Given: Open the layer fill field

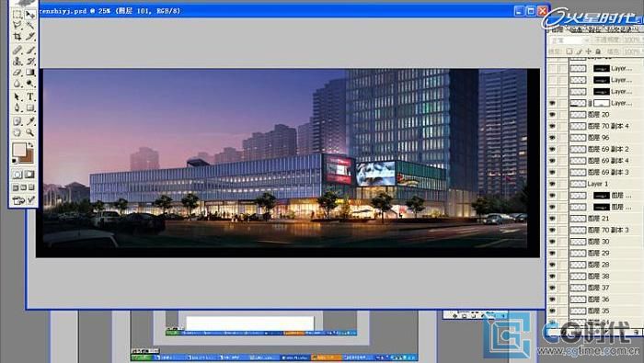Looking at the screenshot, I should (633, 51).
